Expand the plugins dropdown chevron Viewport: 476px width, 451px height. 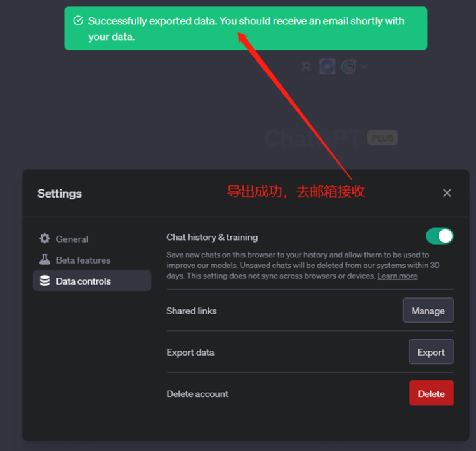[364, 65]
